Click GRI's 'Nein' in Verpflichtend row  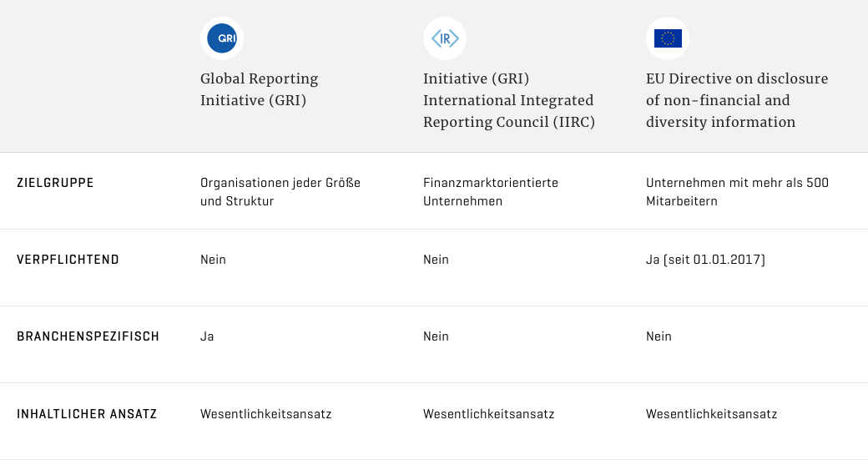(213, 260)
